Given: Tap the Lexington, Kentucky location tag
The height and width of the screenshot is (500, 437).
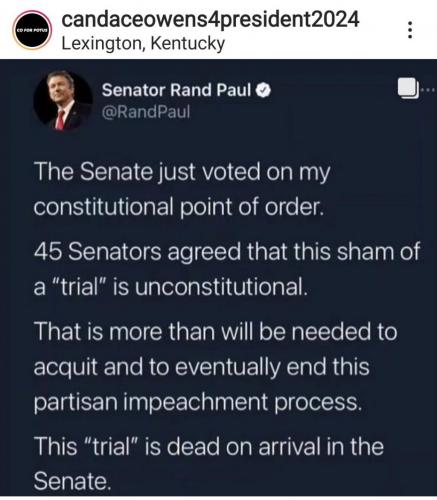Looking at the screenshot, I should click(x=144, y=44).
